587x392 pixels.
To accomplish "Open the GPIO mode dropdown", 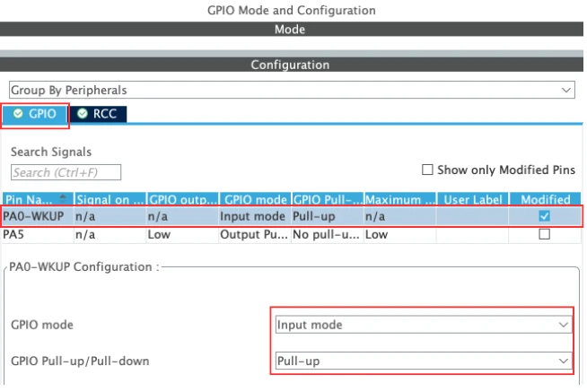I will [423, 324].
